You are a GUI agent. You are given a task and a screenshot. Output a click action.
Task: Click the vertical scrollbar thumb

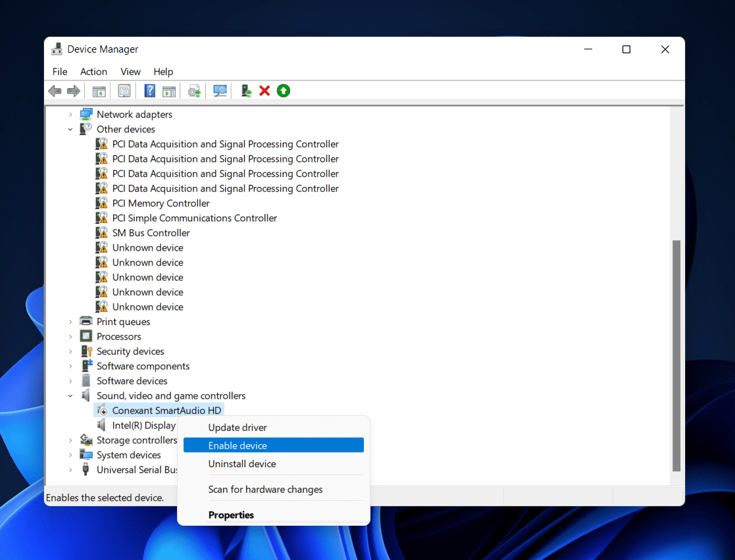(x=676, y=355)
